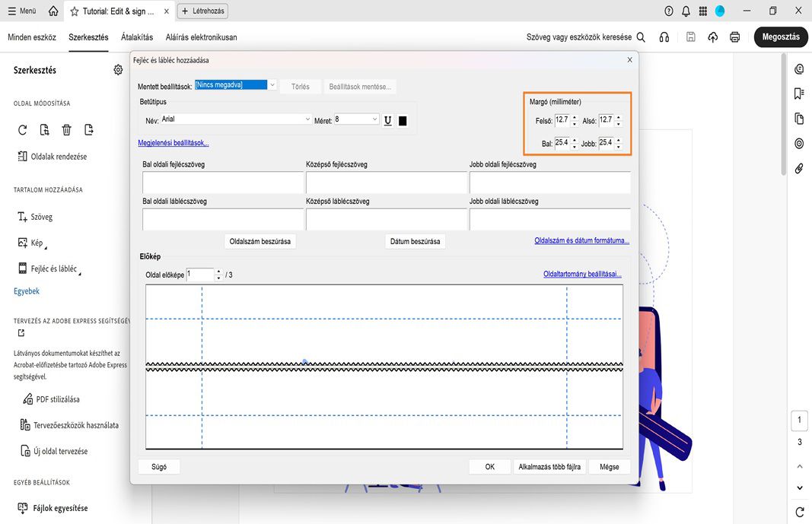812x524 pixels.
Task: Click the Középső láblécszöveg field
Action: (387, 219)
